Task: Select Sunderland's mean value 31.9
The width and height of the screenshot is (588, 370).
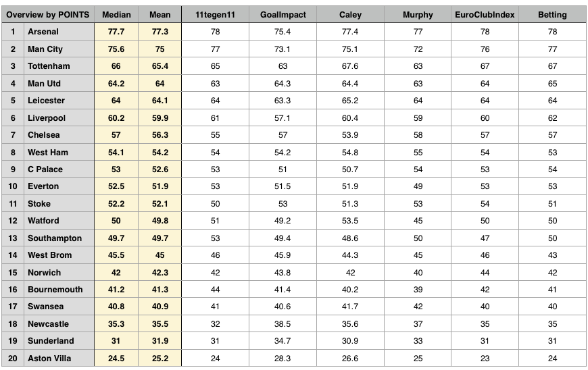Action: [160, 341]
